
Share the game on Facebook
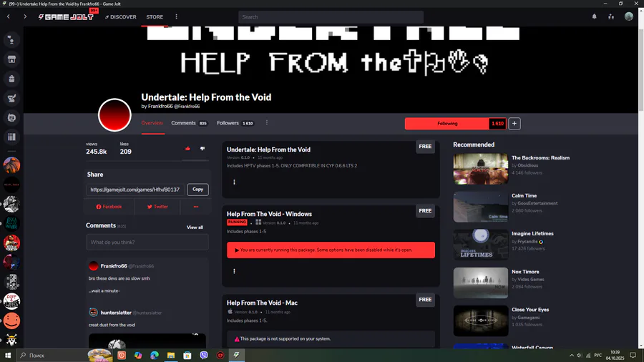click(x=109, y=207)
